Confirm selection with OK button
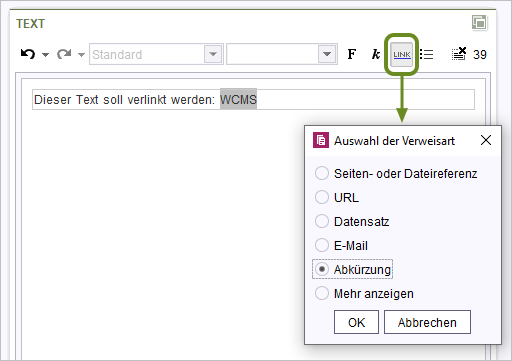The width and height of the screenshot is (512, 361). tap(356, 322)
